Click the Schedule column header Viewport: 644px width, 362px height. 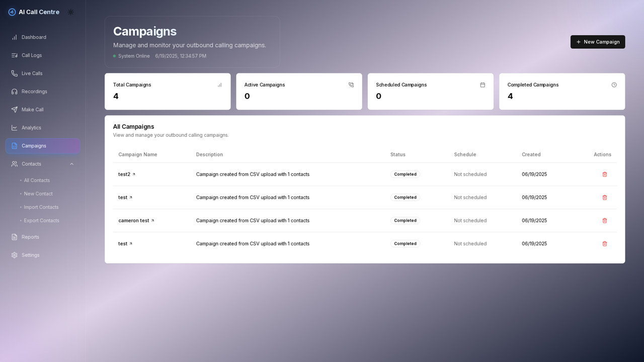tap(465, 154)
